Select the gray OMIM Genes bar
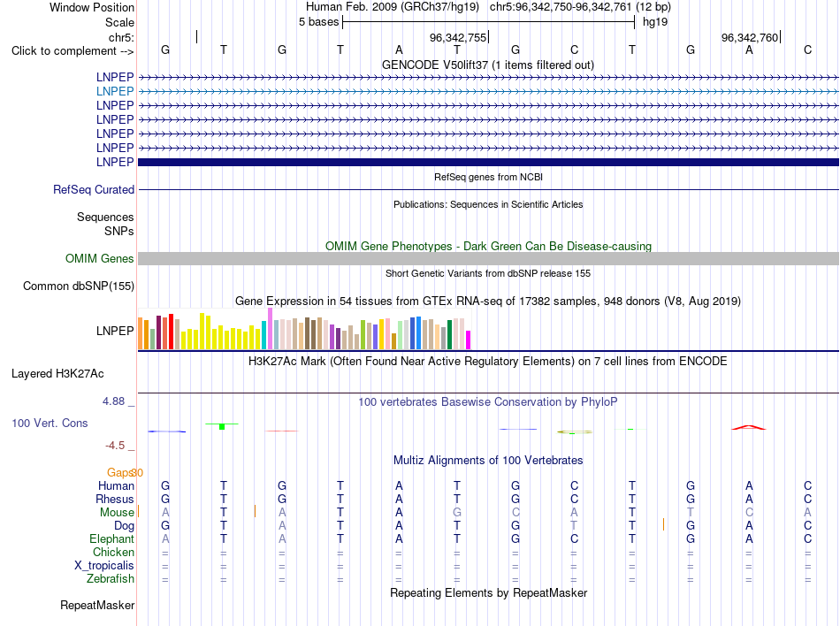The width and height of the screenshot is (840, 626). click(x=488, y=259)
